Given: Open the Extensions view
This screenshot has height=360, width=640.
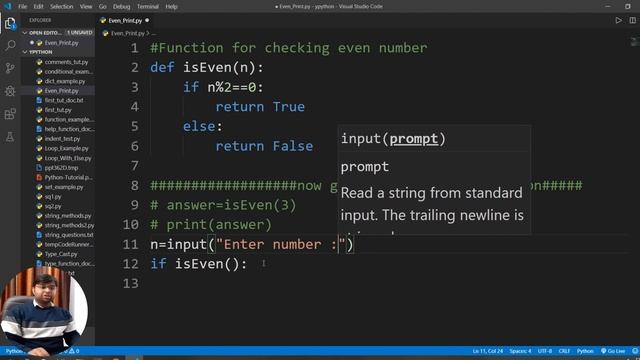Looking at the screenshot, I should 10,113.
